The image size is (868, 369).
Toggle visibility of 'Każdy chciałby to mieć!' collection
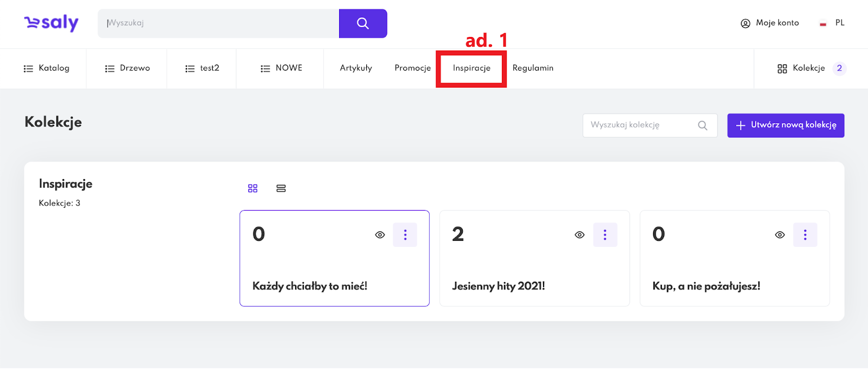[x=380, y=235]
